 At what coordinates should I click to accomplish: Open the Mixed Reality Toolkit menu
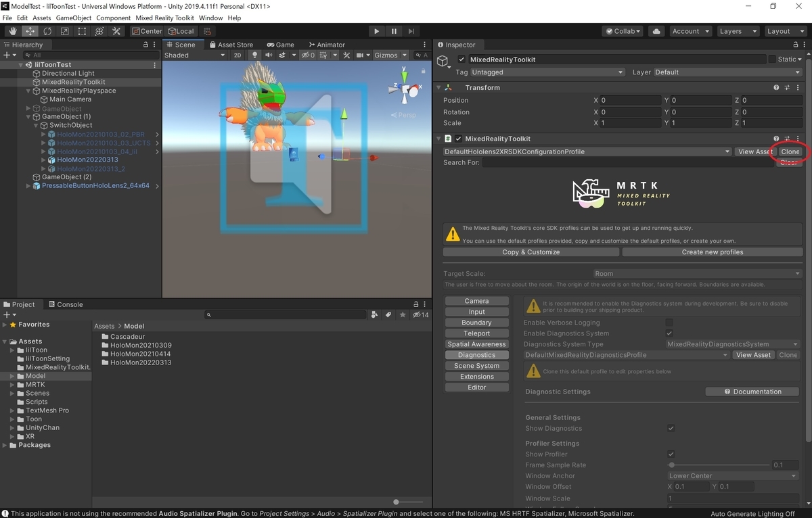pos(165,18)
